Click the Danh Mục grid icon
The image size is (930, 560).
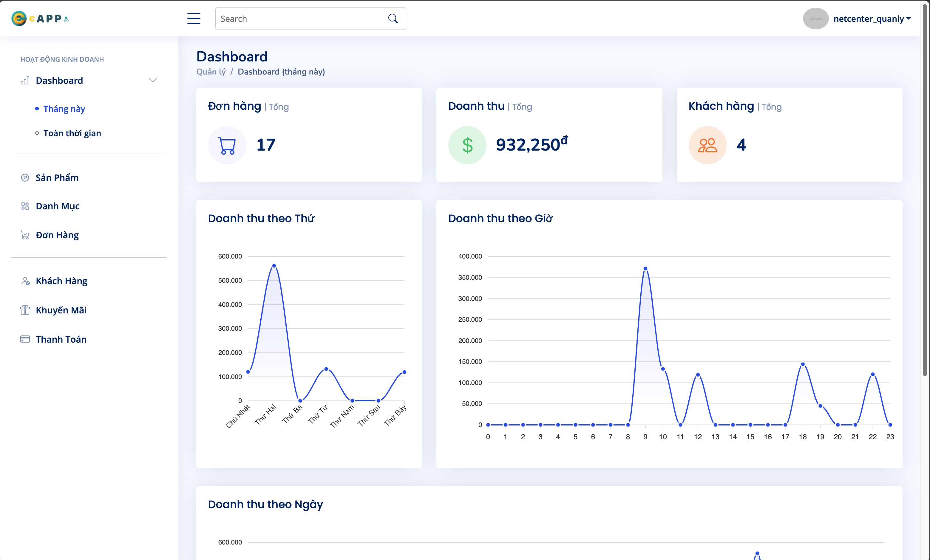25,206
